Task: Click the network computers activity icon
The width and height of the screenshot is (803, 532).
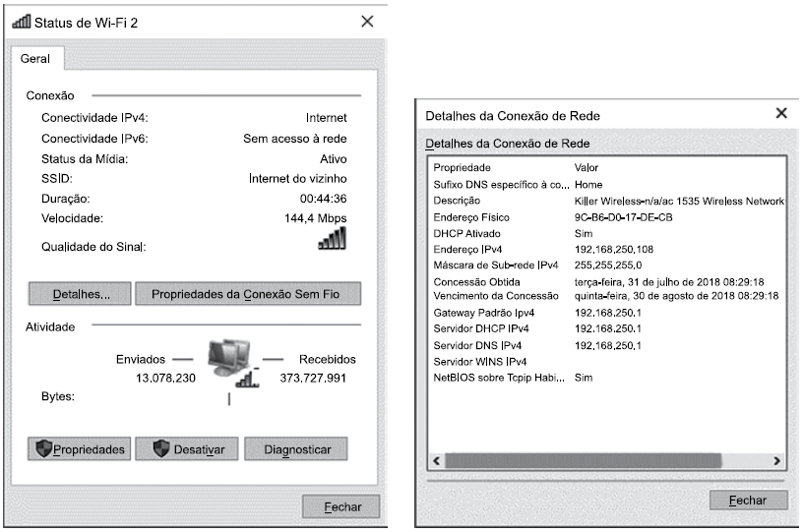Action: tap(230, 364)
